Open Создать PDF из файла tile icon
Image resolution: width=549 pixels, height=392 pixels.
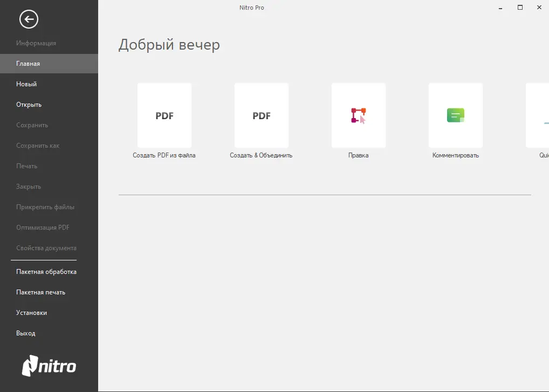click(x=164, y=115)
